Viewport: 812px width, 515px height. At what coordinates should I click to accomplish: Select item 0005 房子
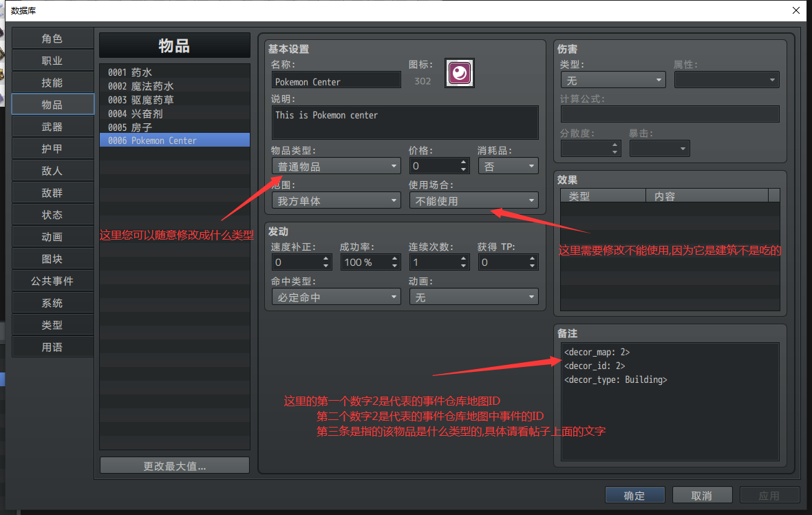click(175, 127)
